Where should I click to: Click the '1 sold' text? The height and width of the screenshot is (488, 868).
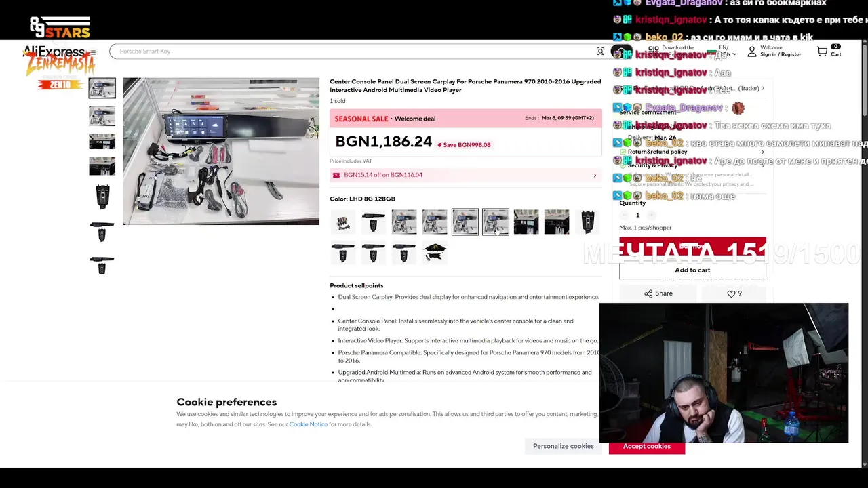click(338, 101)
